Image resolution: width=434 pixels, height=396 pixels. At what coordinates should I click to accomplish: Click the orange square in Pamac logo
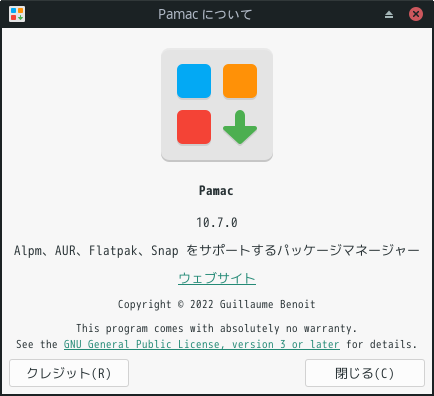pyautogui.click(x=240, y=81)
